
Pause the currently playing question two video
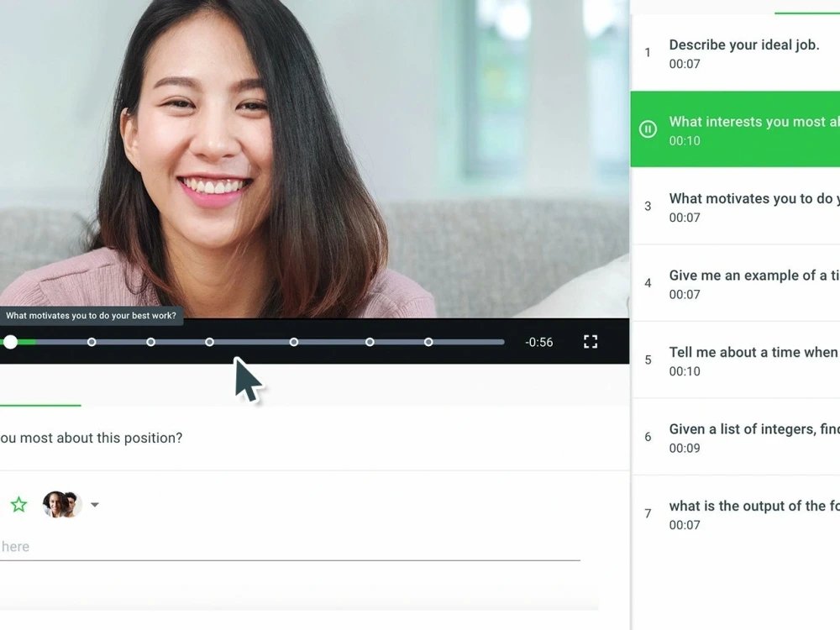[648, 129]
